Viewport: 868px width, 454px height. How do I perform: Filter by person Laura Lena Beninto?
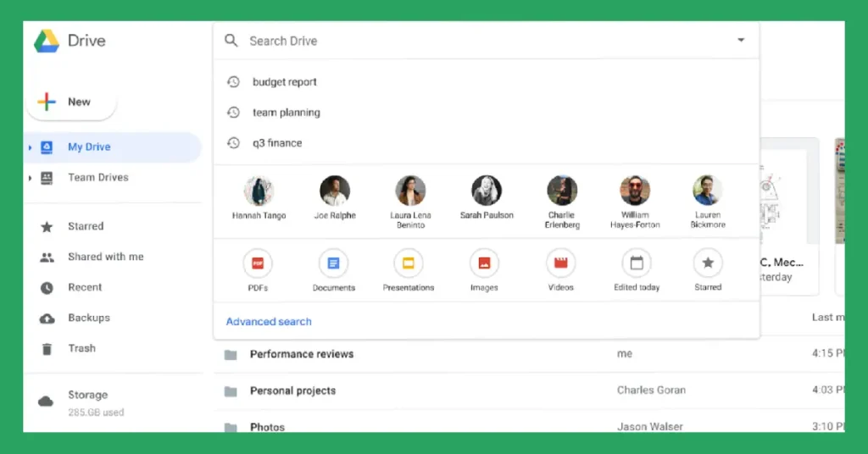click(x=410, y=202)
